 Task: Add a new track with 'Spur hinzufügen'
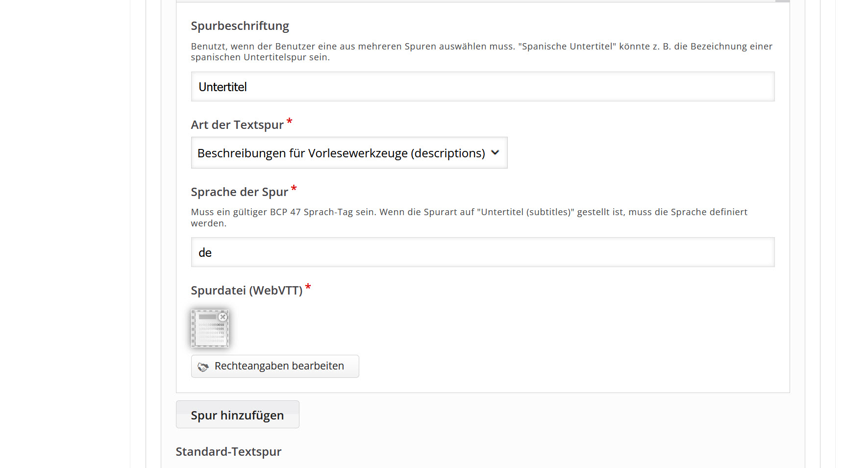coord(237,415)
